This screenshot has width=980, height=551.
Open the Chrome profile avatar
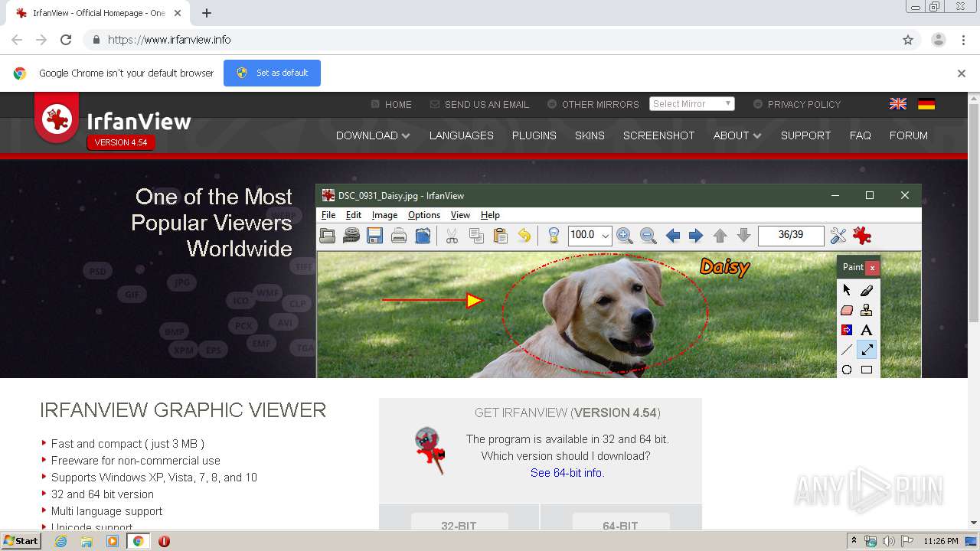(938, 40)
